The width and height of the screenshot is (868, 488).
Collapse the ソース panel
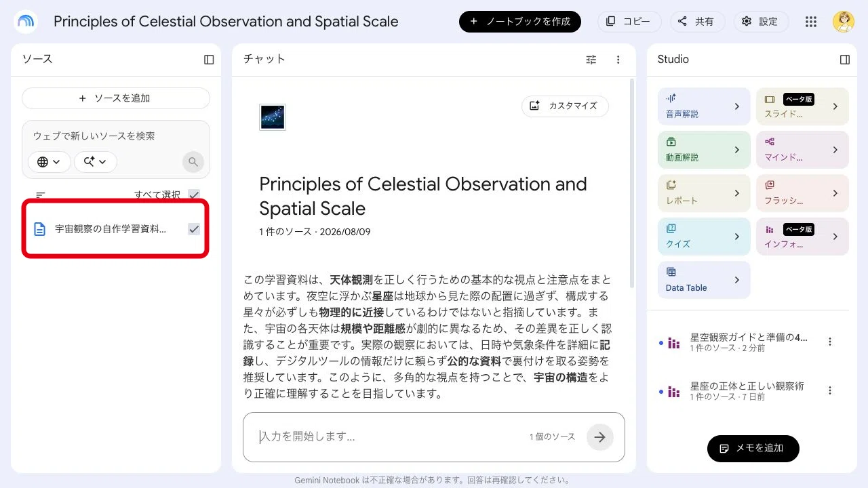[x=209, y=60]
